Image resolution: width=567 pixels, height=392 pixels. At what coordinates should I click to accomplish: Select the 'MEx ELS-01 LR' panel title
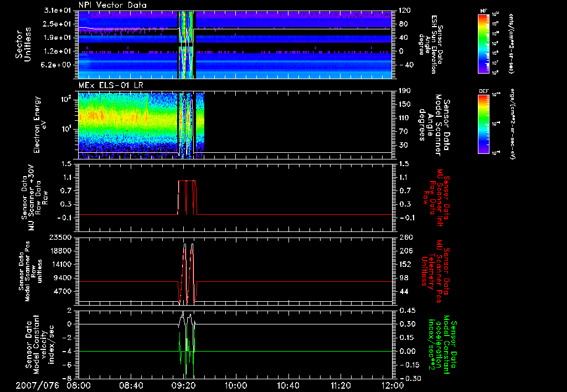[x=112, y=85]
